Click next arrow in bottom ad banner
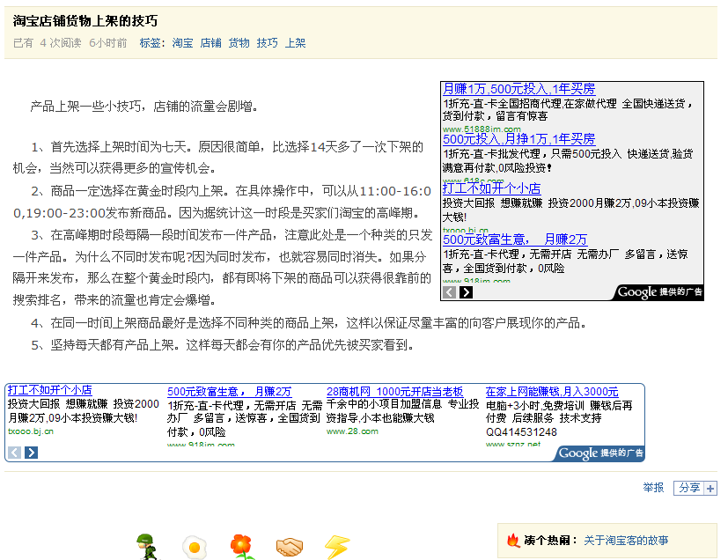The image size is (728, 560). click(31, 453)
